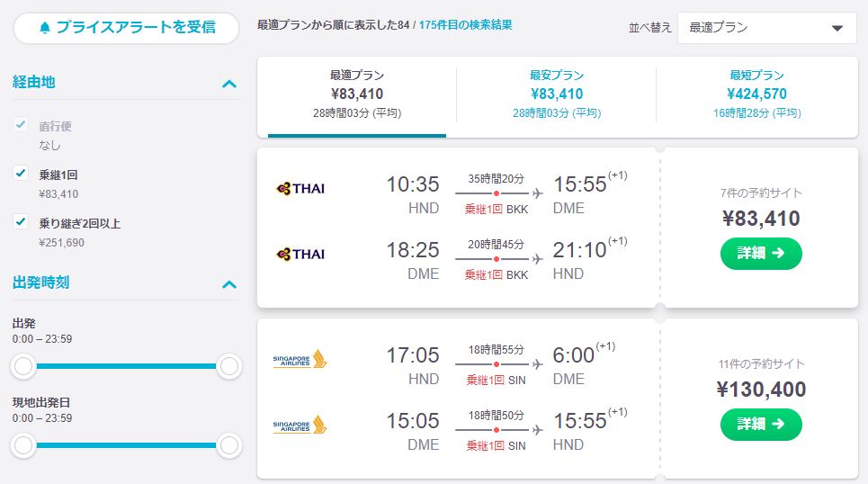
Task: Uncheck the 乗り継ぎ2回以上 checkbox
Action: click(21, 221)
